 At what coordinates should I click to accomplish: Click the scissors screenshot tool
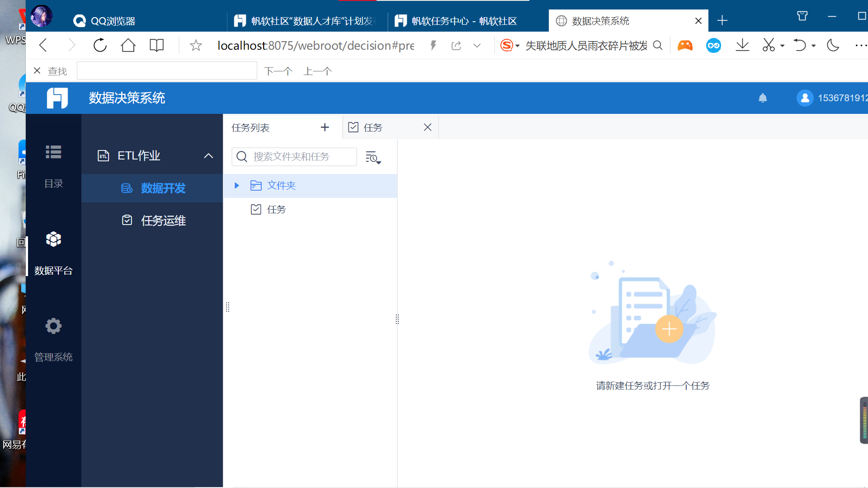click(769, 45)
